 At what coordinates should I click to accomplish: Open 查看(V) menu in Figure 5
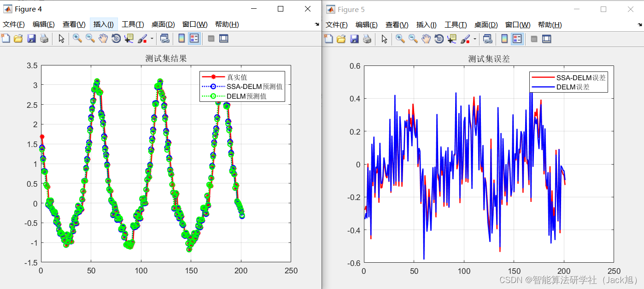pyautogui.click(x=397, y=24)
